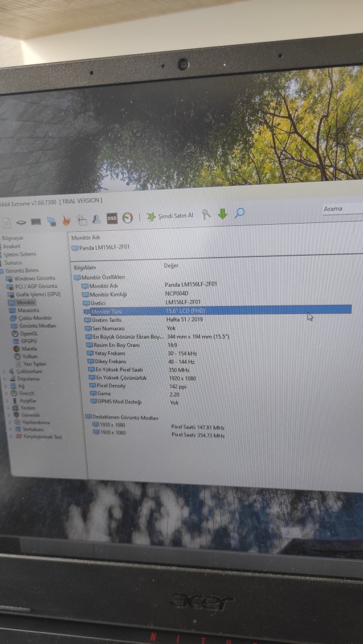Select mode with Pixel Saati 354.73 MHz
363x644 pixels.
(159, 434)
